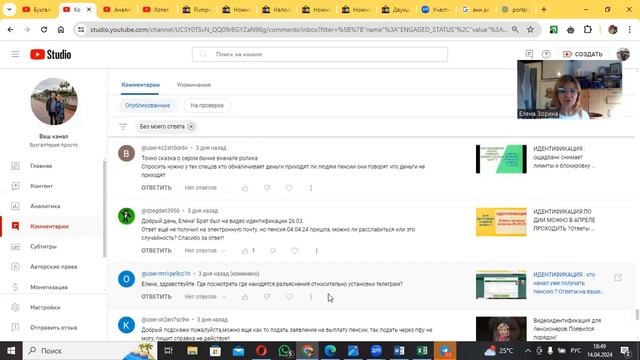Open a new browser tab with plus

tap(544, 9)
